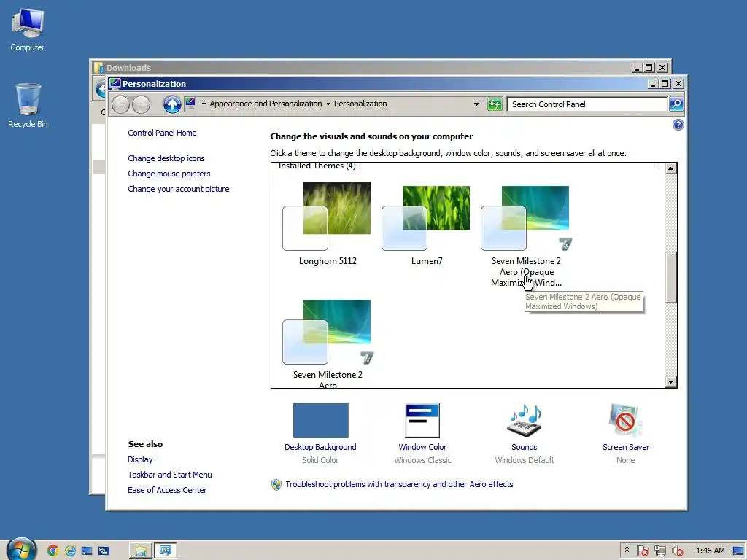Viewport: 747px width, 560px height.
Task: Click Troubleshoot problems with transparency link
Action: coord(399,484)
